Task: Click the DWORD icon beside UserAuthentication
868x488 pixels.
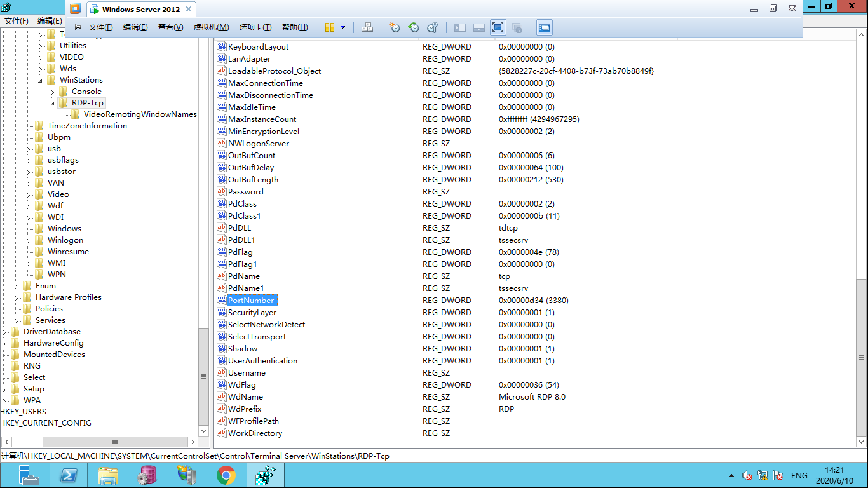Action: tap(222, 360)
